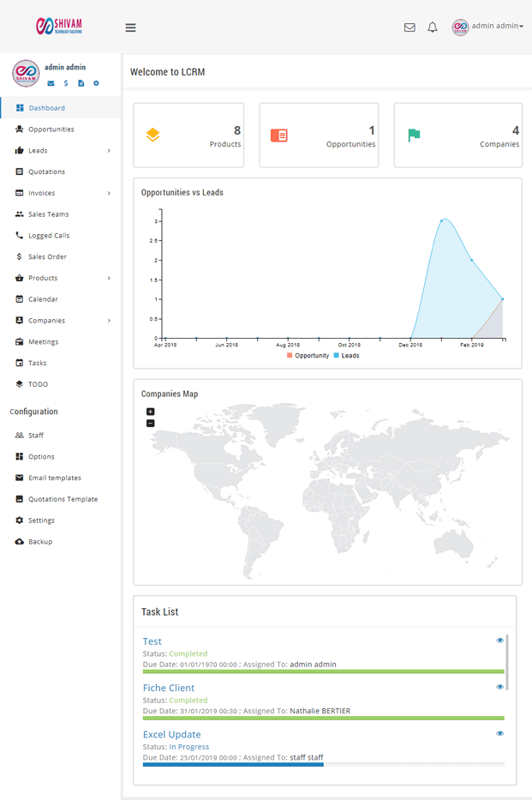
Task: Click the hamburger menu icon in header
Action: point(130,27)
